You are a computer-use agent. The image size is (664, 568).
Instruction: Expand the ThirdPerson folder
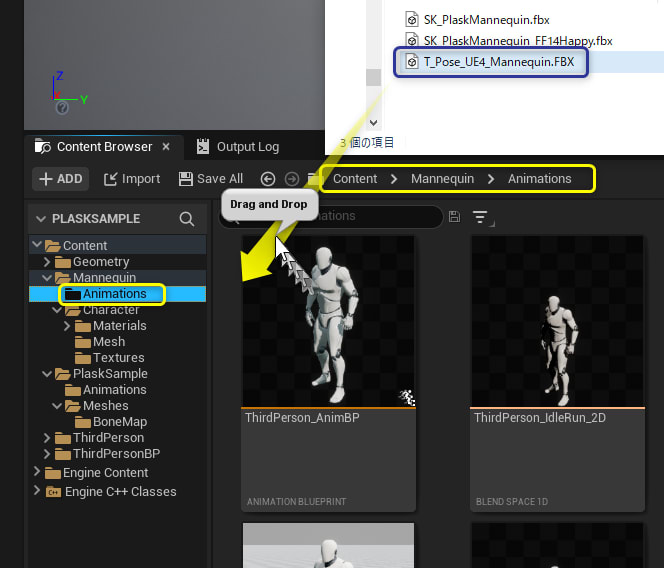click(47, 438)
